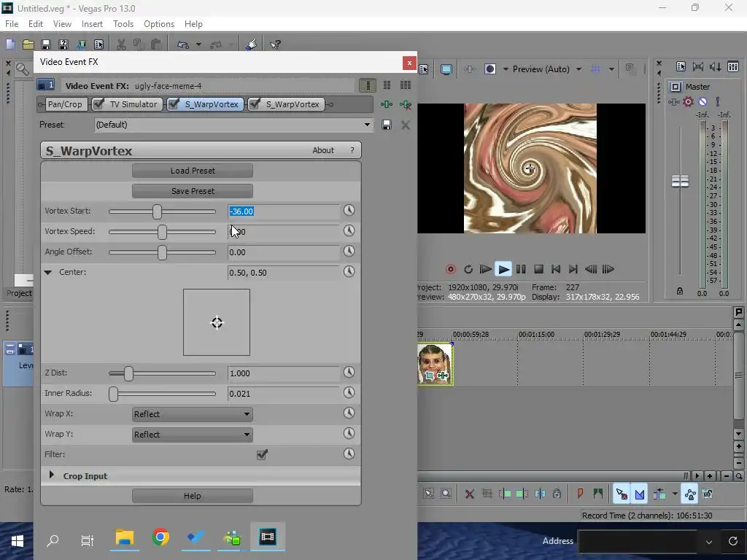Open the Address dropdown in the taskbar
Viewport: 747px width, 560px height.
[709, 542]
